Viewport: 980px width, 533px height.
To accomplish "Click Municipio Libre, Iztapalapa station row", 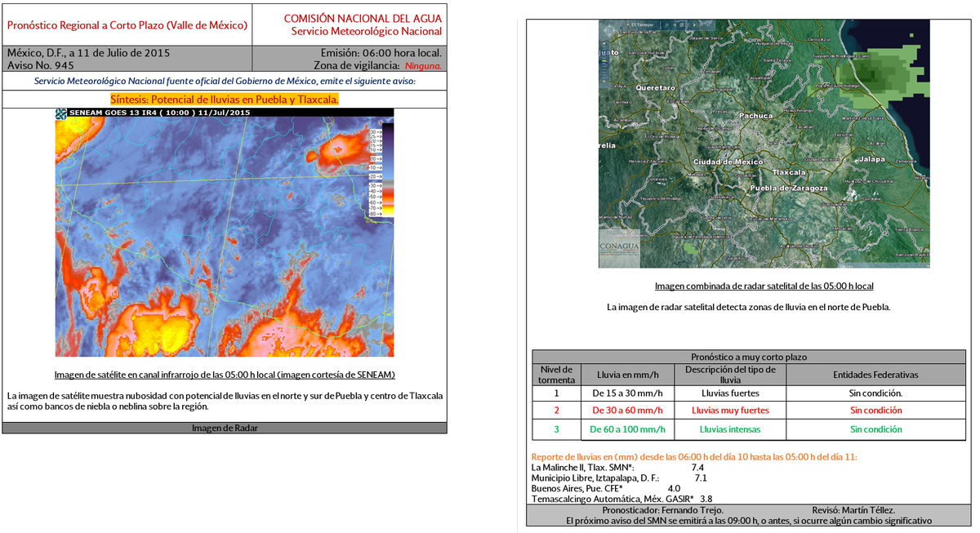I will pos(595,477).
